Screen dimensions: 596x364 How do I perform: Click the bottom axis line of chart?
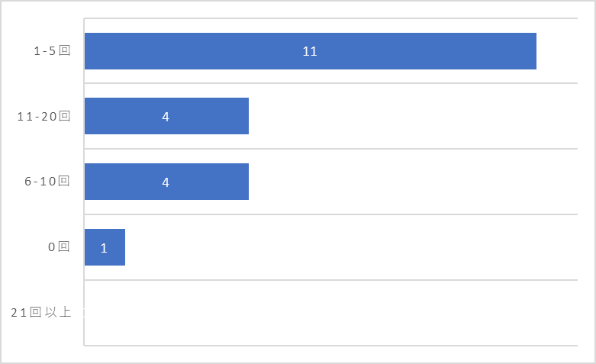(x=330, y=346)
